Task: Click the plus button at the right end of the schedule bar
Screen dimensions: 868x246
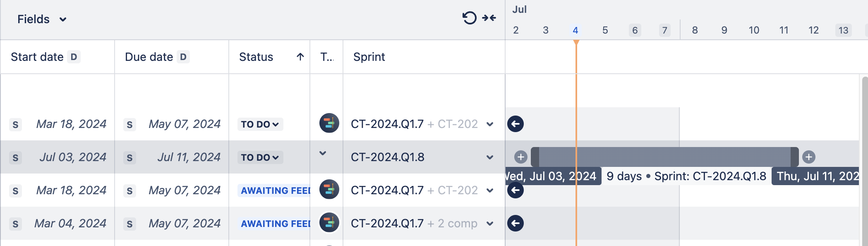Action: point(808,157)
